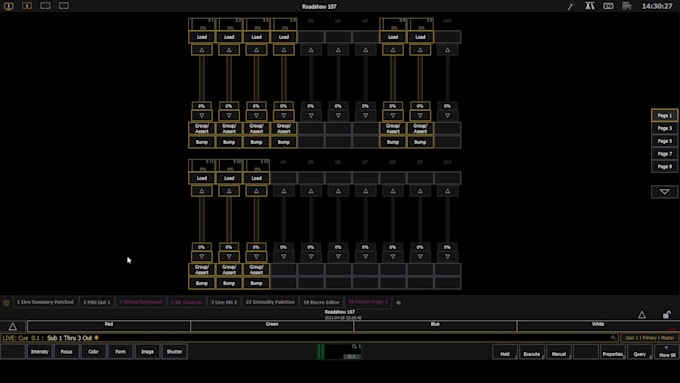Click the Execute softkey
Image resolution: width=680 pixels, height=383 pixels.
point(532,352)
